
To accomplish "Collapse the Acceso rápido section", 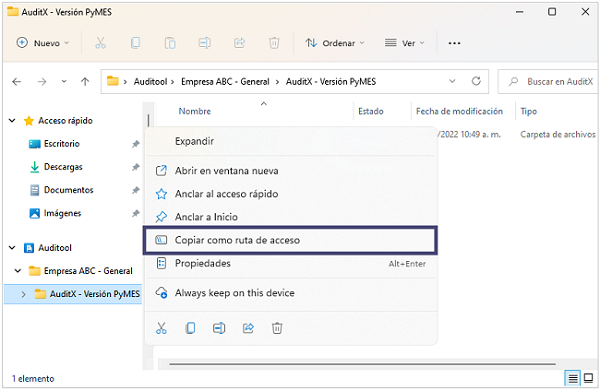I will [x=12, y=121].
